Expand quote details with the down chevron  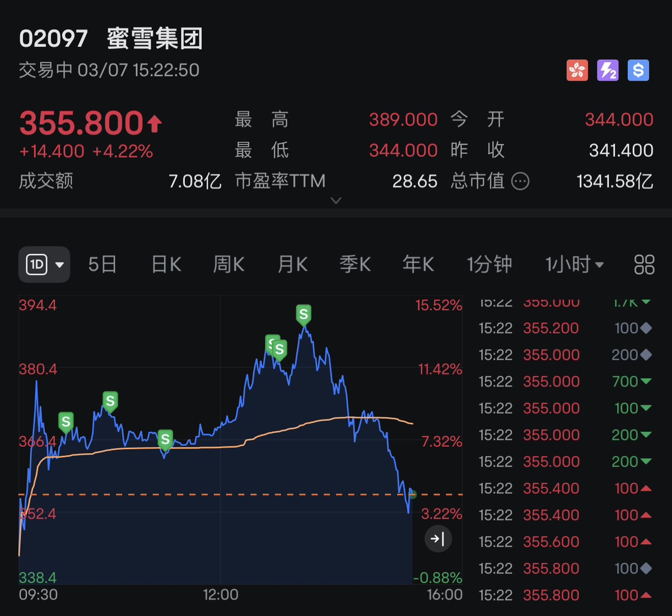(x=336, y=200)
